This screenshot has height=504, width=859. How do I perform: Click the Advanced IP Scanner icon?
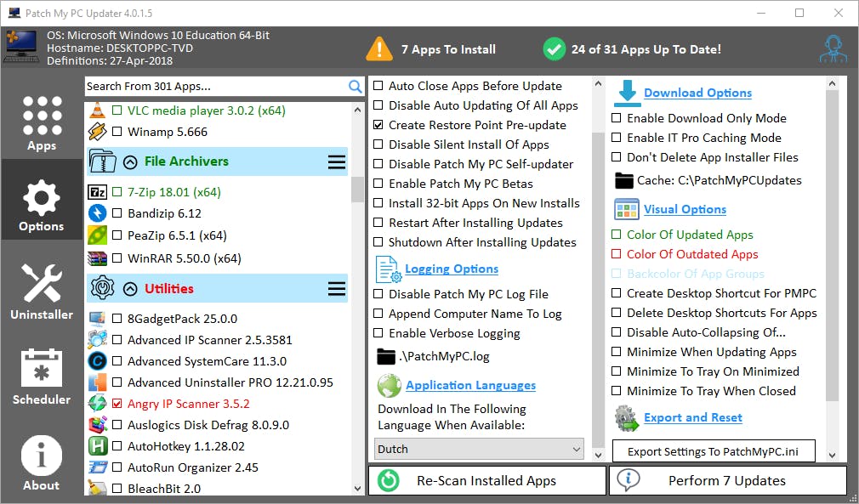(x=97, y=340)
